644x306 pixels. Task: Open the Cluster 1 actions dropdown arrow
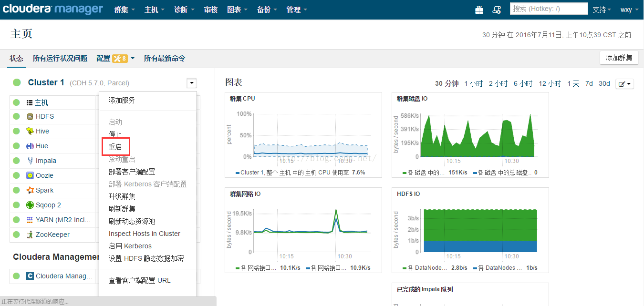[x=192, y=83]
